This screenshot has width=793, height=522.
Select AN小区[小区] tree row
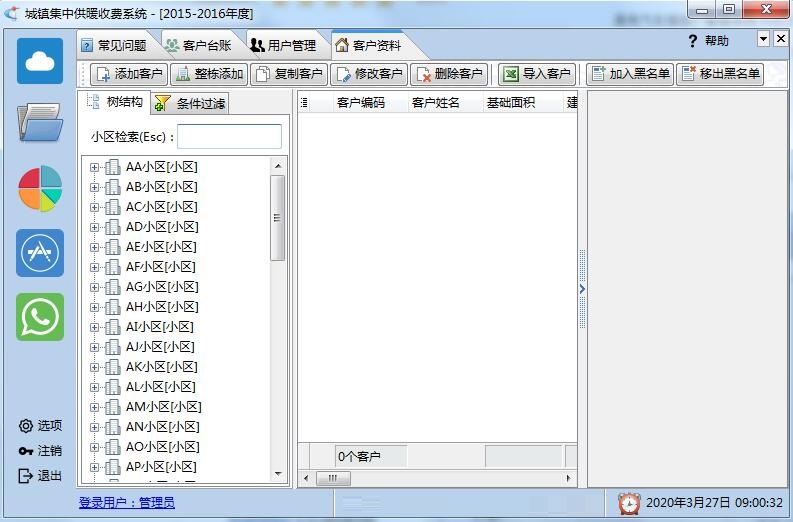point(162,427)
